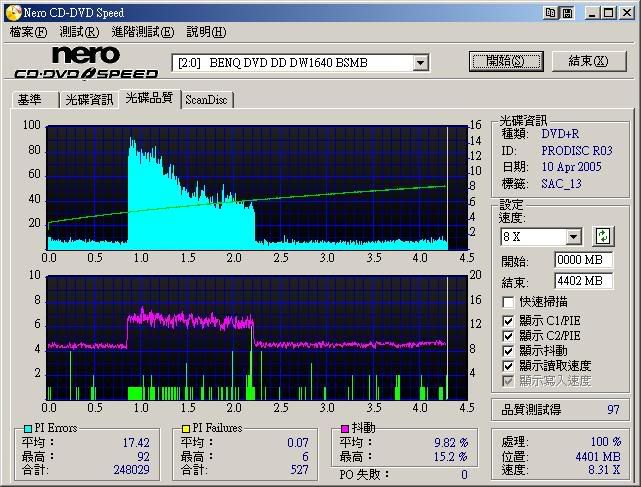
Task: Click the magenta jitter (抖動) legend square
Action: pyautogui.click(x=345, y=429)
